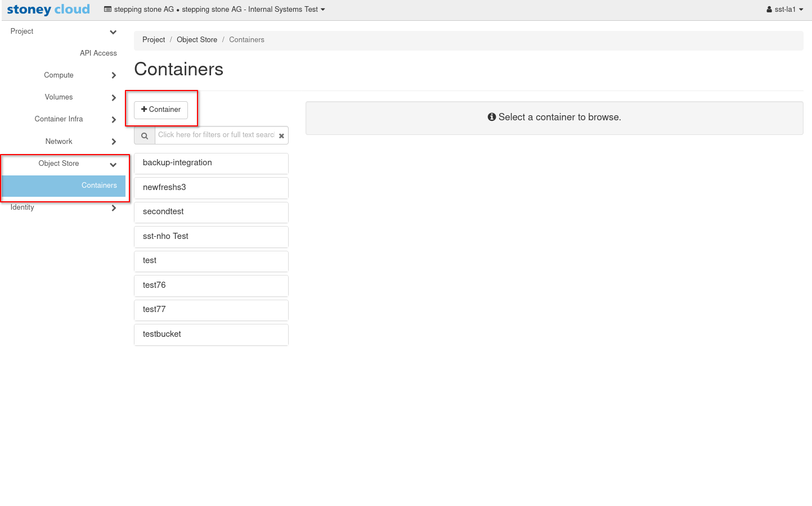Click Project breadcrumb link

[154, 40]
